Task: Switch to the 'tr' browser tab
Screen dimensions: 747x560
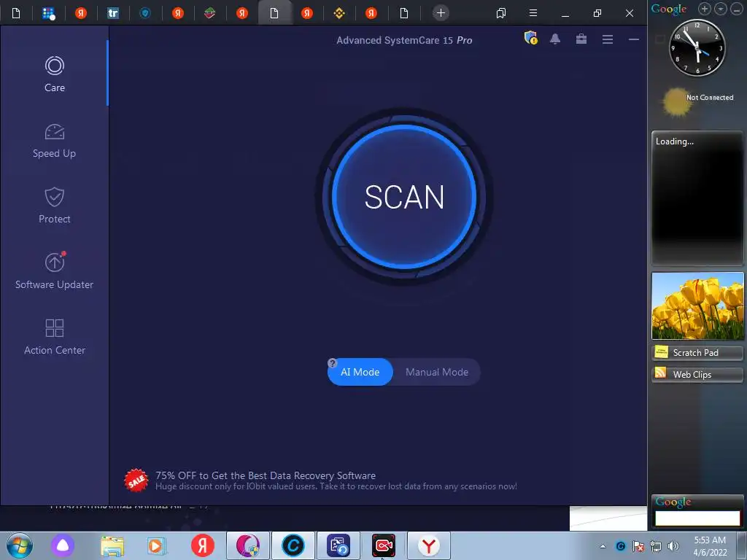Action: pyautogui.click(x=113, y=13)
